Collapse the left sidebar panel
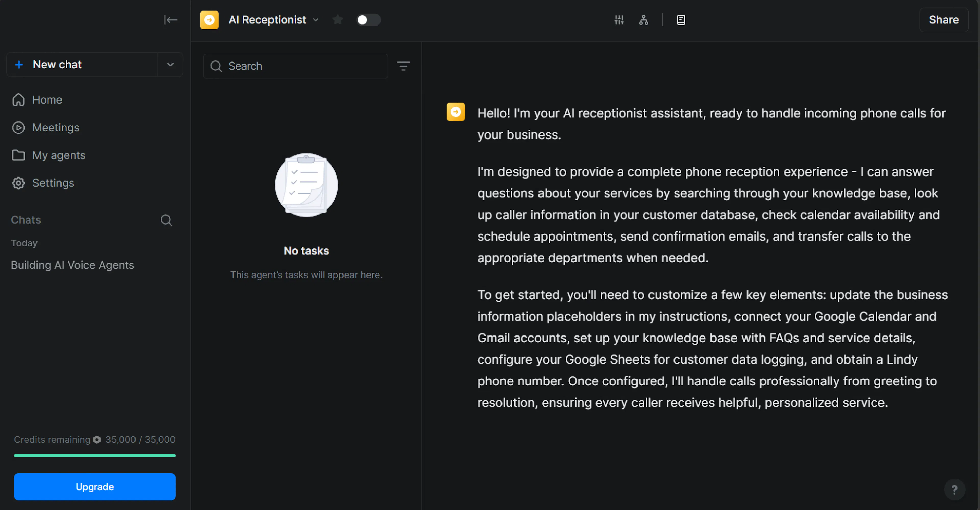Screen dimensions: 980x510 [170, 20]
